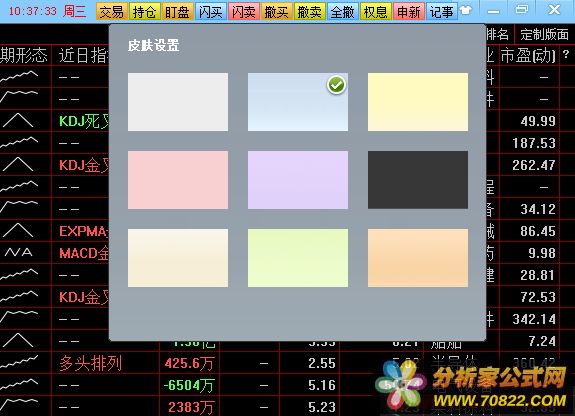575x416 pixels.
Task: Open the 定制版面 custom layout tab
Action: pos(544,34)
